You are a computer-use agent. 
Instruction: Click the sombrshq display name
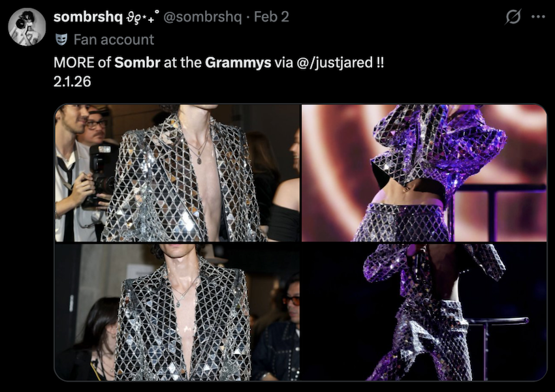pos(88,16)
